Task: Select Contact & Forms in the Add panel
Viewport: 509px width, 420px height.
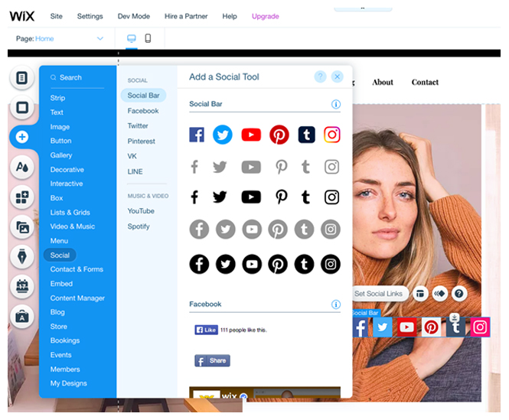Action: (77, 269)
